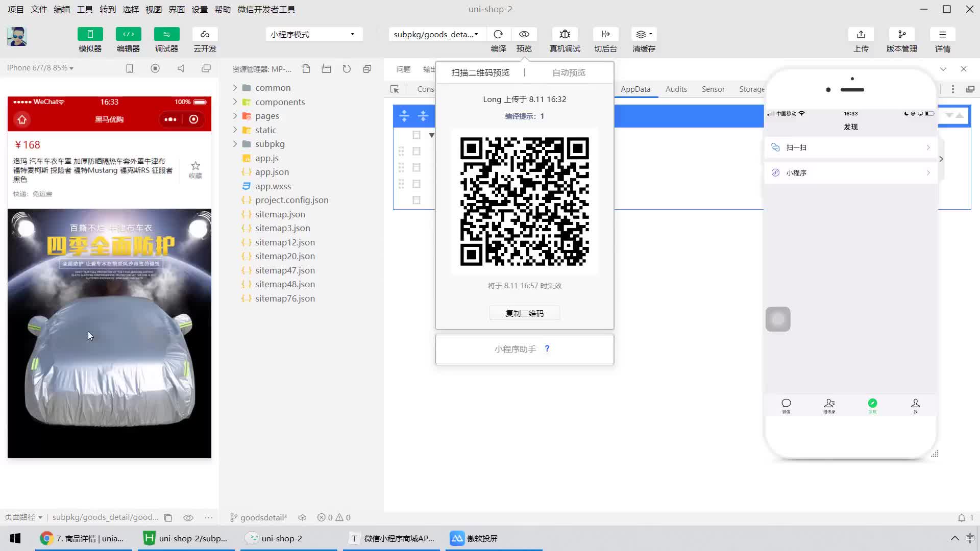The image size is (980, 551).
Task: Create new folder in resource manager
Action: tap(326, 69)
